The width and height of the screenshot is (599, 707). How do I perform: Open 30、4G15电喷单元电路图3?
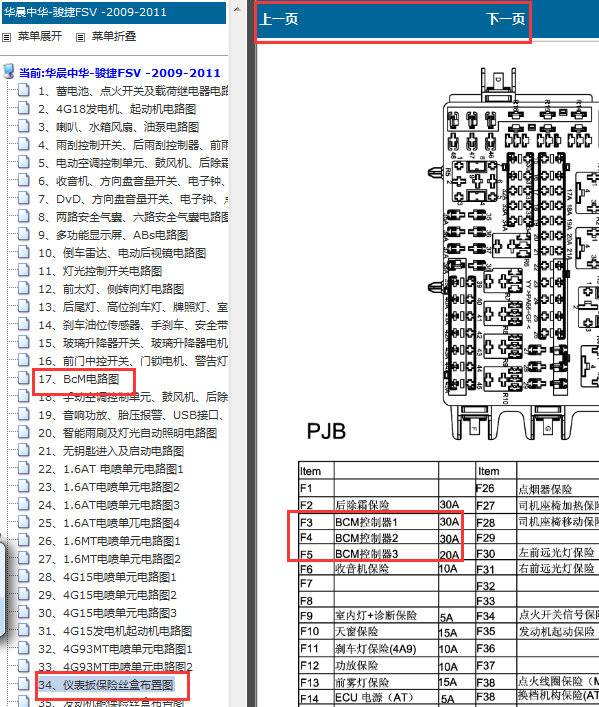point(107,613)
